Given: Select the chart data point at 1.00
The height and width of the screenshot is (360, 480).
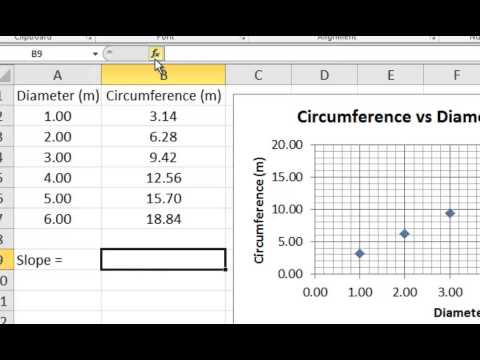Looking at the screenshot, I should pos(359,253).
